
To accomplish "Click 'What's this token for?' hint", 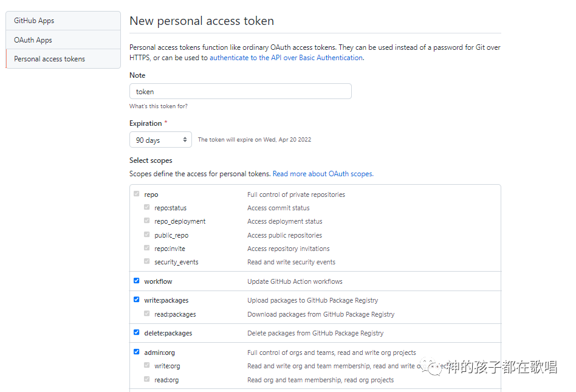I will pyautogui.click(x=159, y=106).
